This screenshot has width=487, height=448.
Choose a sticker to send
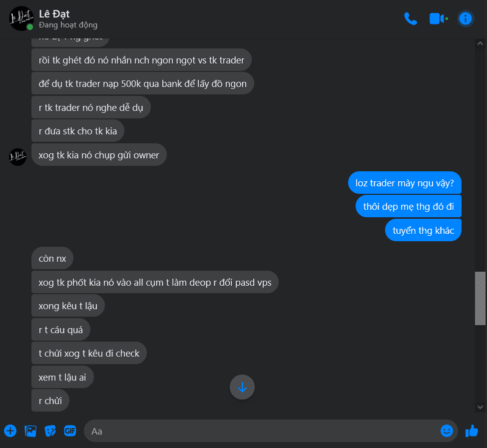[x=50, y=431]
